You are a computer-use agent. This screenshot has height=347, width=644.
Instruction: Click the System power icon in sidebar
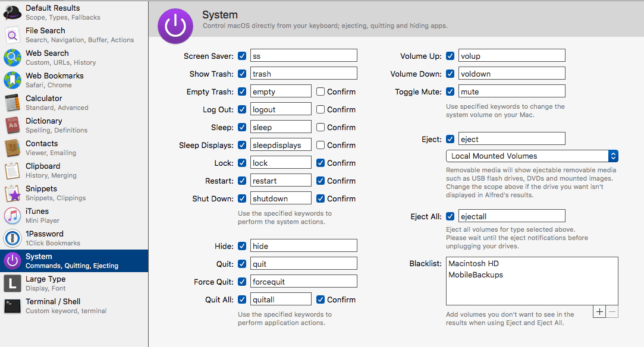click(x=12, y=260)
